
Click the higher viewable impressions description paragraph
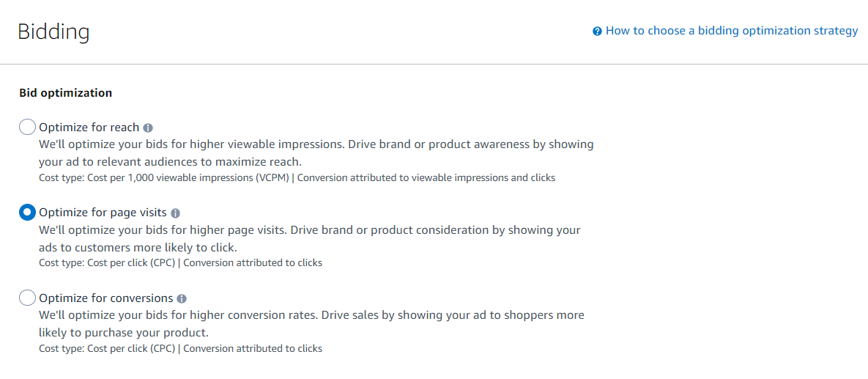(316, 153)
